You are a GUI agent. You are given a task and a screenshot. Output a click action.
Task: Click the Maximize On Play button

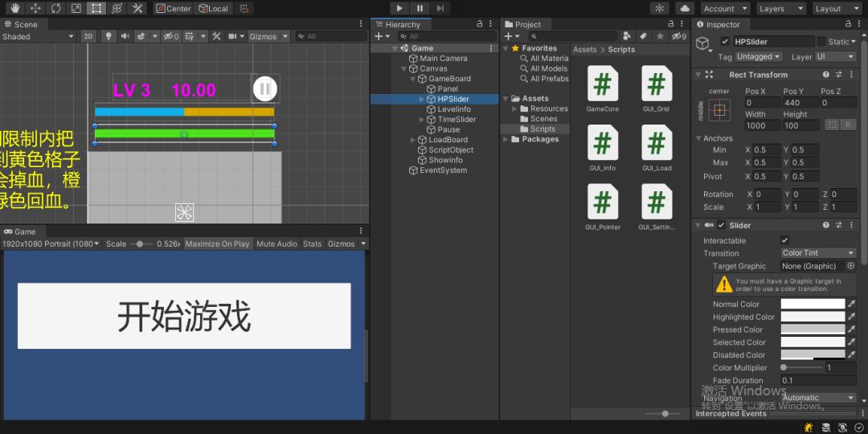[x=217, y=244]
